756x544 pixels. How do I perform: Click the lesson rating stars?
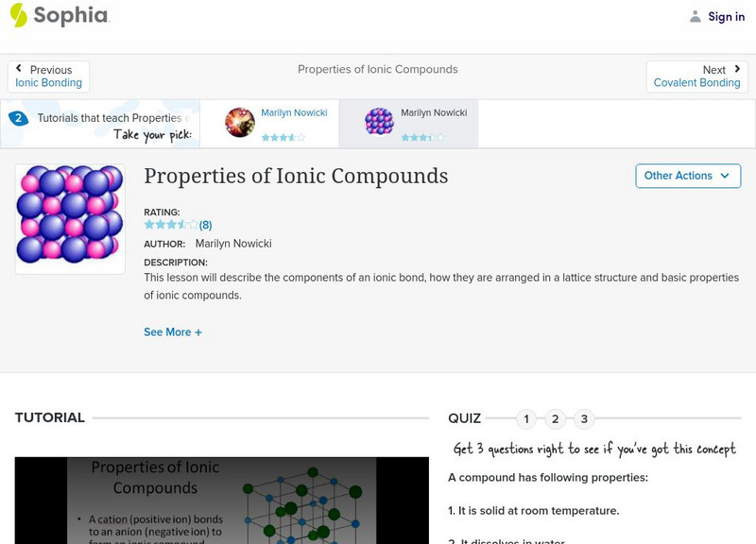[x=170, y=225]
